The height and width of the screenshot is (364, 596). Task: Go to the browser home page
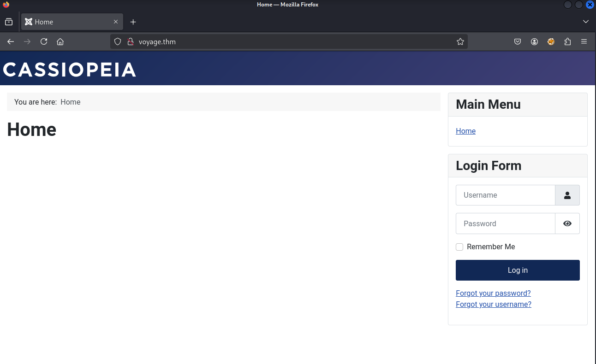pos(60,41)
